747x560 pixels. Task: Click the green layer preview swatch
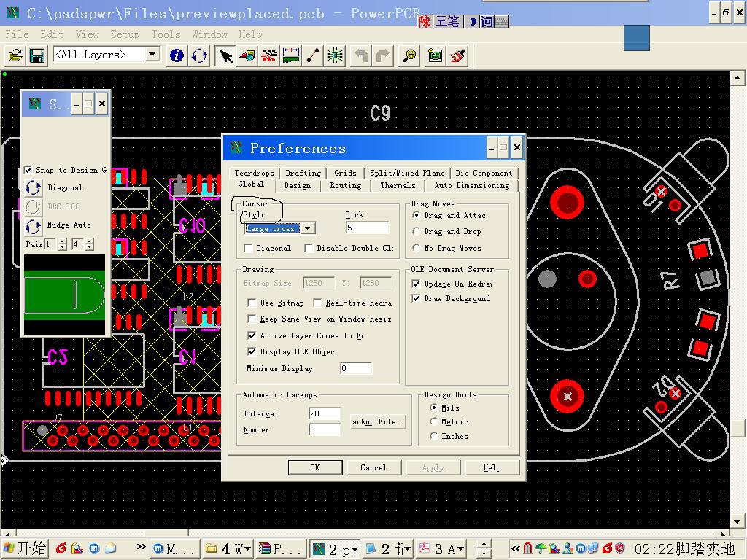point(65,295)
